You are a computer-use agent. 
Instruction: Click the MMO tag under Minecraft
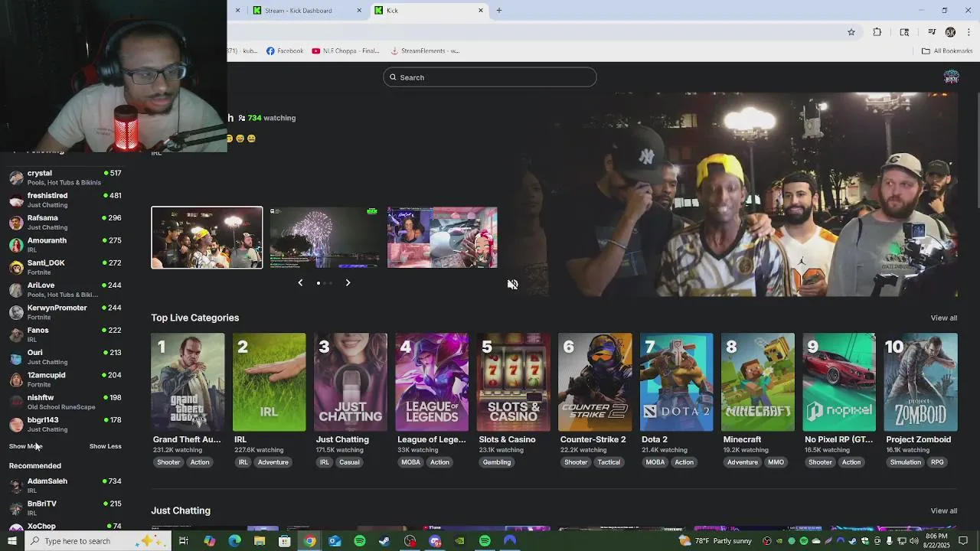(x=776, y=462)
